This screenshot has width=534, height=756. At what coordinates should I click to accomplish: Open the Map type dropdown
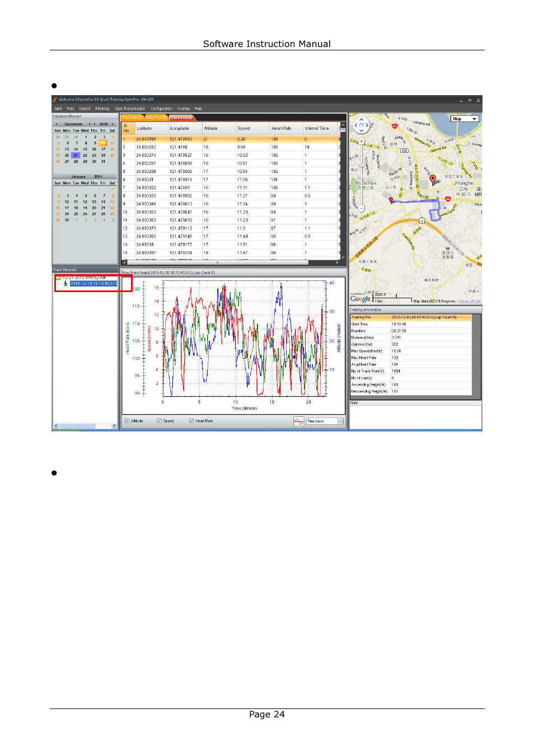465,119
